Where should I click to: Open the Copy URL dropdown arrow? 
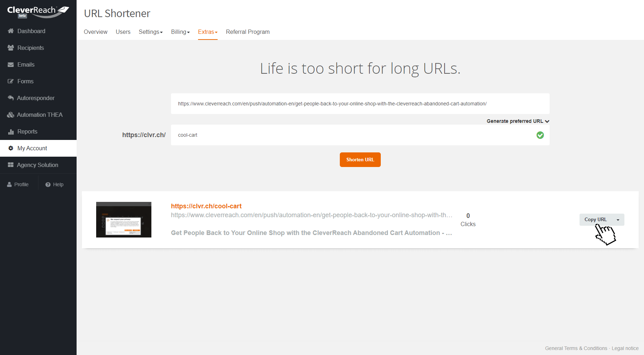[x=618, y=220]
